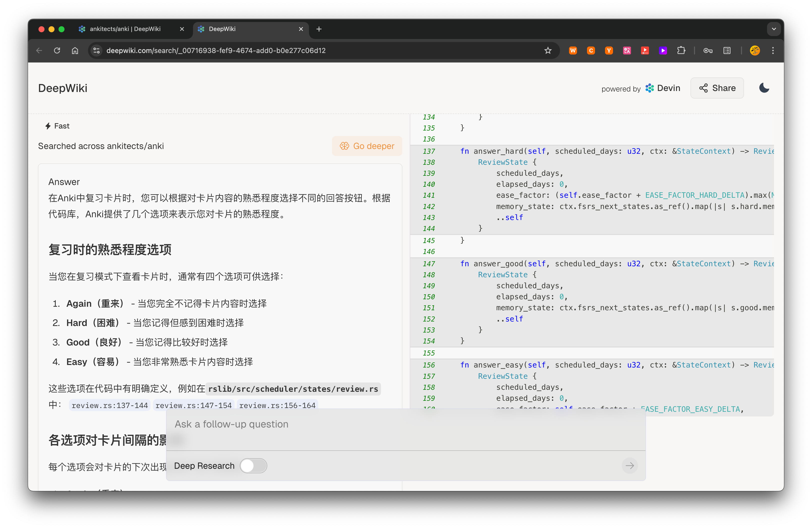
Task: Open the orange Y extension
Action: [609, 50]
